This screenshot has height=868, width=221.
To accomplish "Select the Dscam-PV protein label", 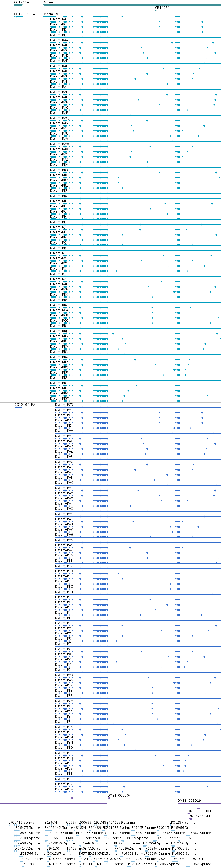I will coord(63,649).
